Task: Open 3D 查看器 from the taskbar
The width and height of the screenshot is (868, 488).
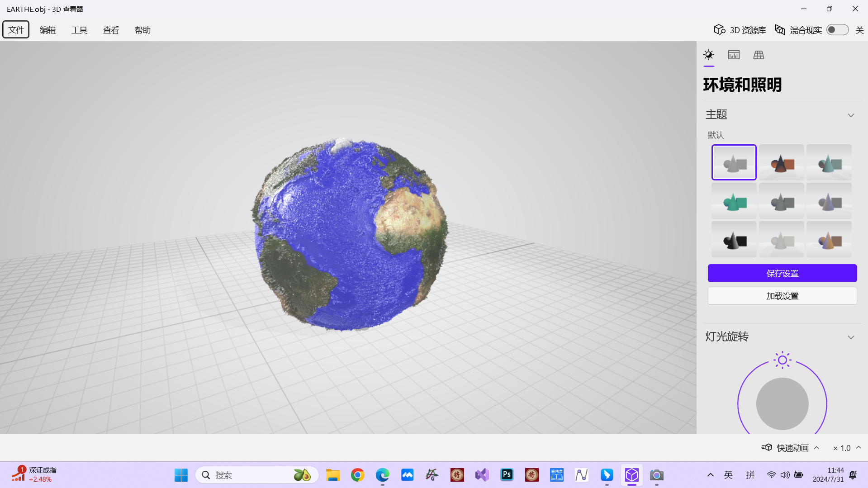Action: point(631,475)
